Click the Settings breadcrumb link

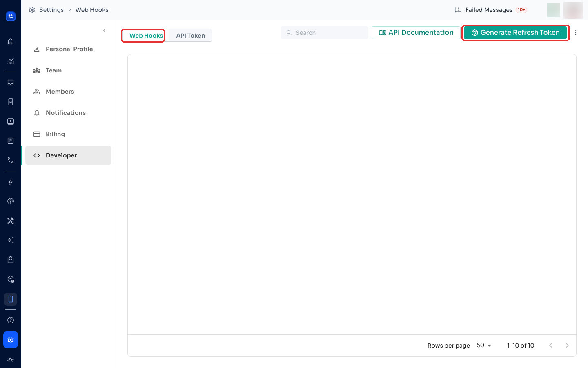(x=51, y=10)
